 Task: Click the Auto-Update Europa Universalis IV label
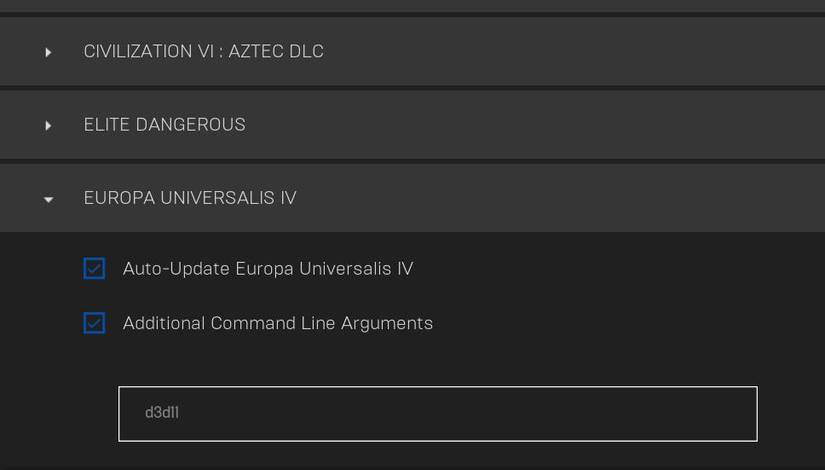(x=267, y=268)
